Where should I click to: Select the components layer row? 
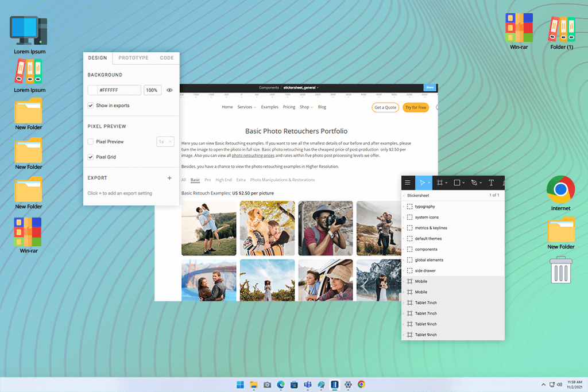(x=452, y=249)
